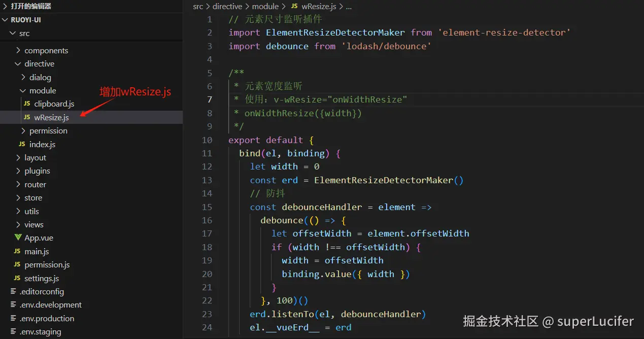644x339 pixels.
Task: Click the JS icon beside settings.js
Action: click(17, 279)
